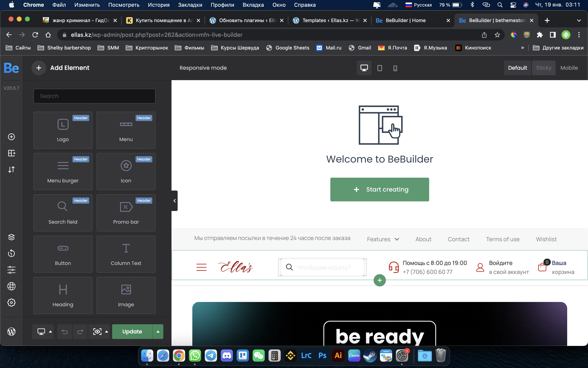Click the redo arrow button
588x368 pixels.
point(80,331)
